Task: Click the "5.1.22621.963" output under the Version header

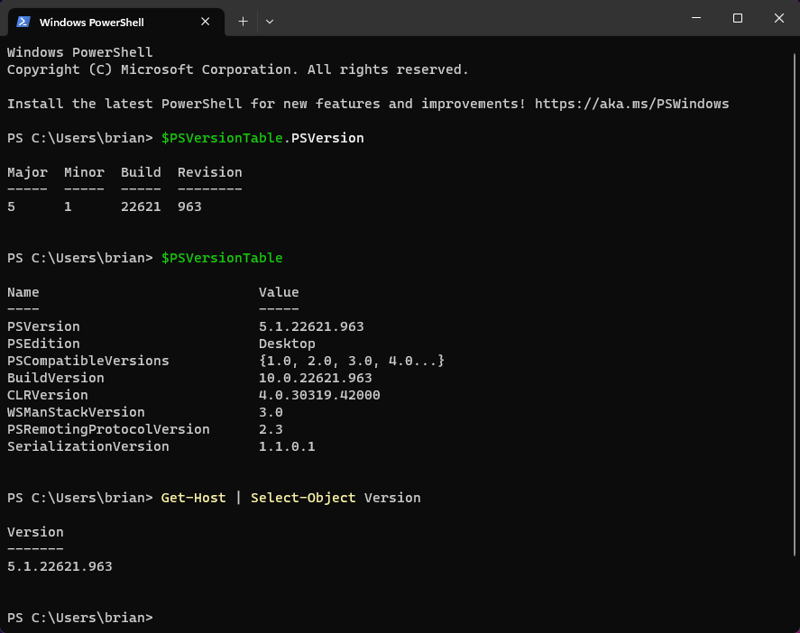Action: coord(60,566)
